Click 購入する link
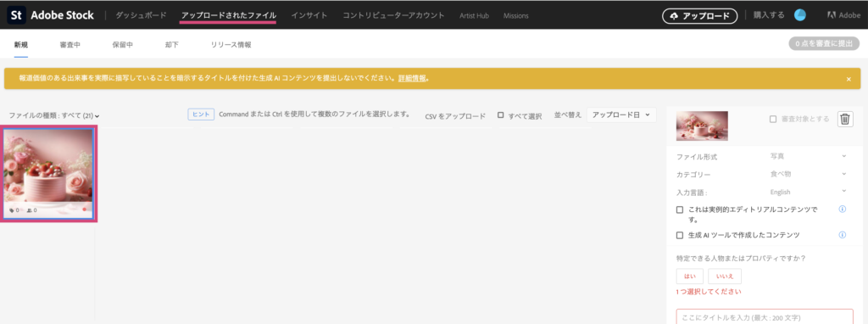Image resolution: width=868 pixels, height=324 pixels. (x=768, y=15)
